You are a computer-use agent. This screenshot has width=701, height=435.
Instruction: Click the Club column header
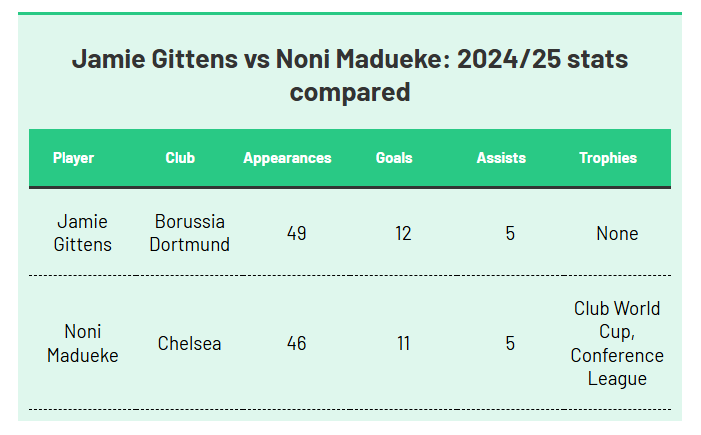tap(180, 158)
